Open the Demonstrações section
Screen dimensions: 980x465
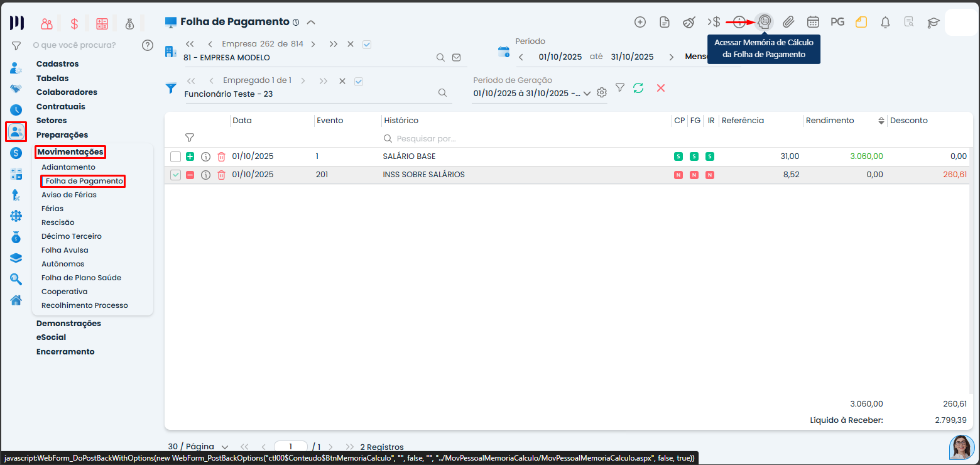(x=68, y=323)
